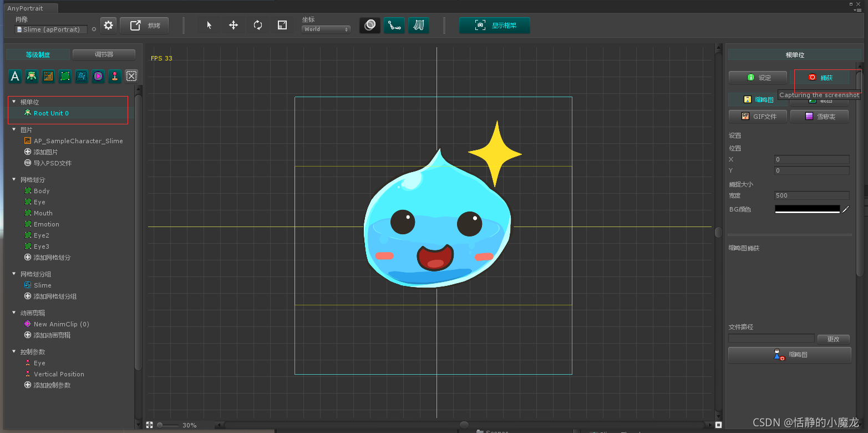
Task: Click the root unit filter icon
Action: 32,76
